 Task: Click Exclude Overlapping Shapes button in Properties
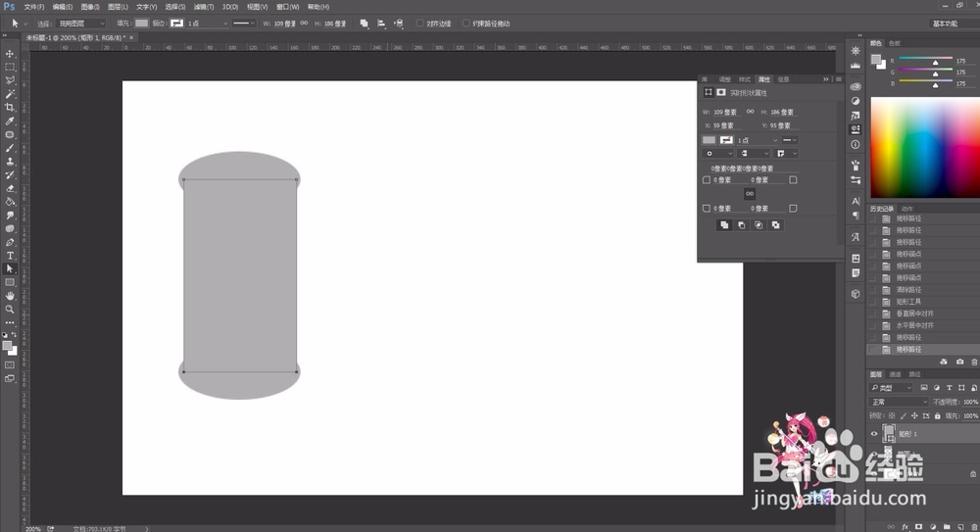775,225
